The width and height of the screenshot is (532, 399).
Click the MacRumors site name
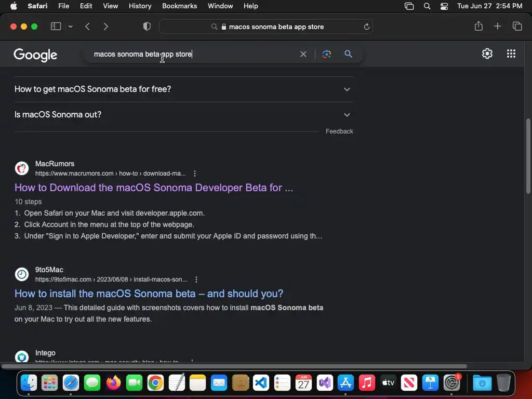(55, 164)
